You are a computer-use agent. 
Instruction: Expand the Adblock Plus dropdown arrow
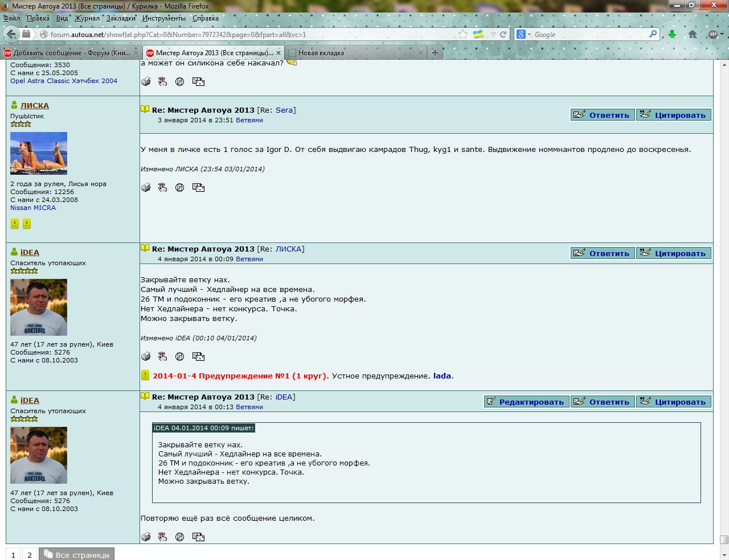[722, 34]
